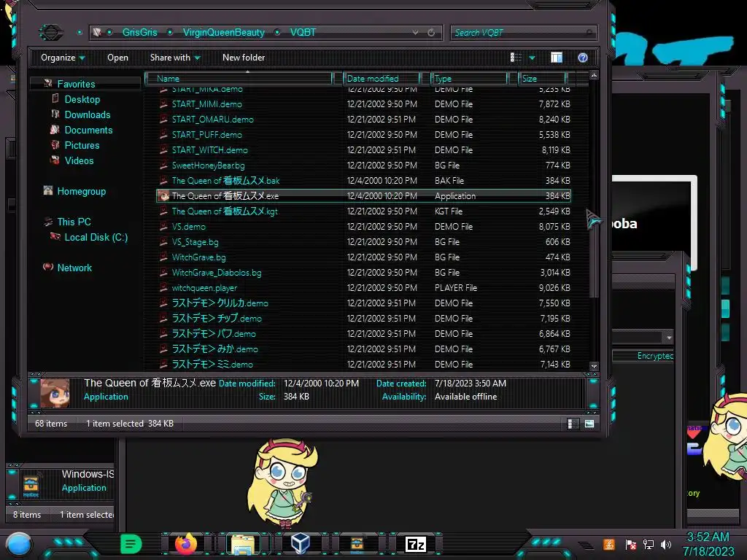Screen dimensions: 747x560
Task: Click the VirginQueenBeauty breadcrumb segment
Action: (224, 32)
